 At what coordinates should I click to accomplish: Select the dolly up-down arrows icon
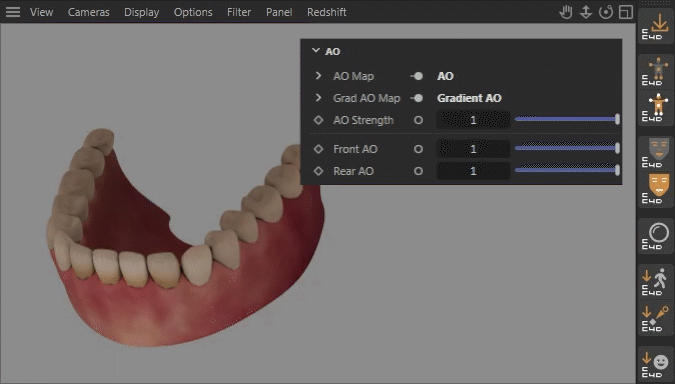click(x=585, y=12)
